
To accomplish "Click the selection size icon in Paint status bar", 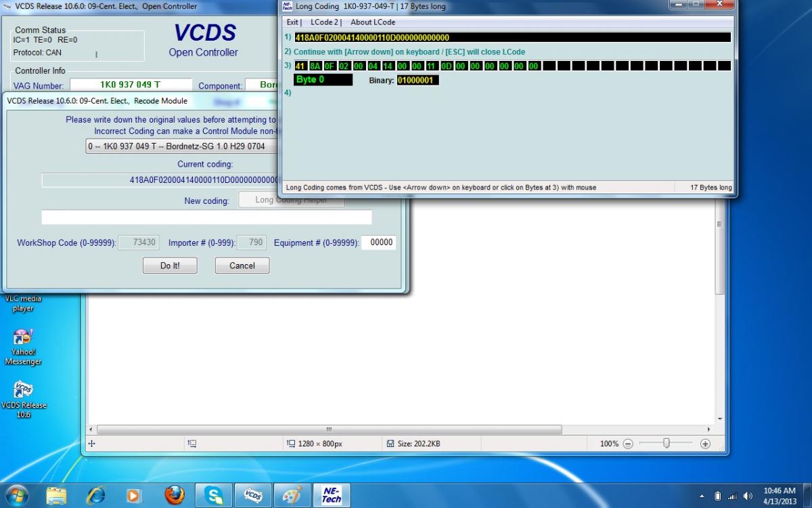I will click(192, 444).
